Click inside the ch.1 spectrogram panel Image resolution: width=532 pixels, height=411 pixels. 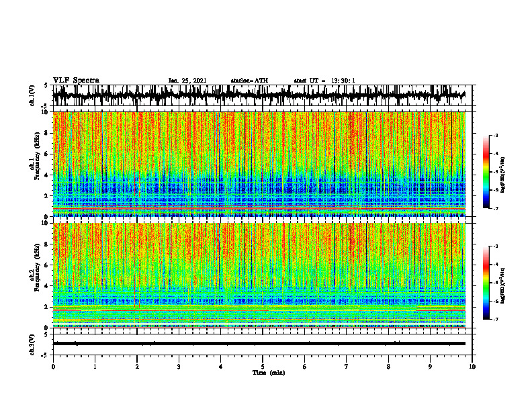pos(259,164)
